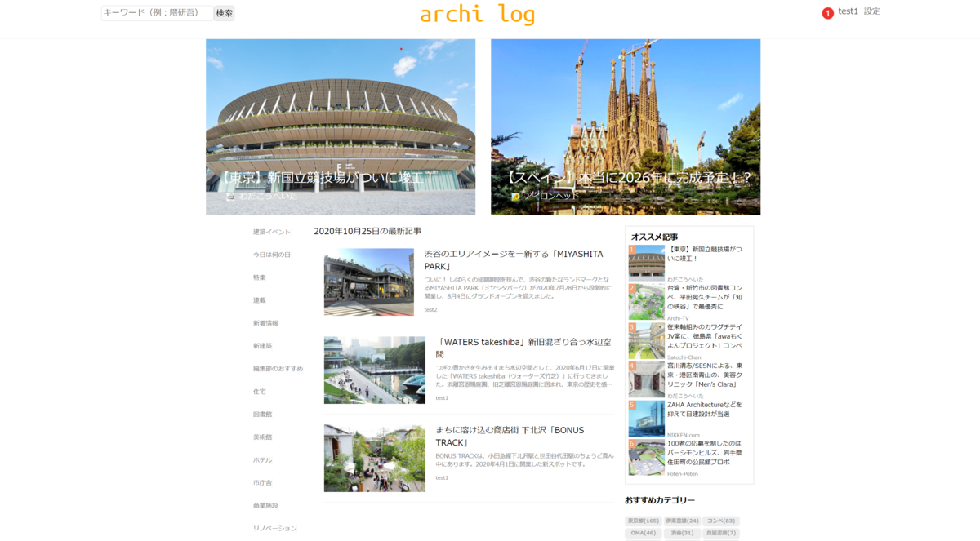Click rank 6 thumbnail in recommendations

pyautogui.click(x=646, y=458)
